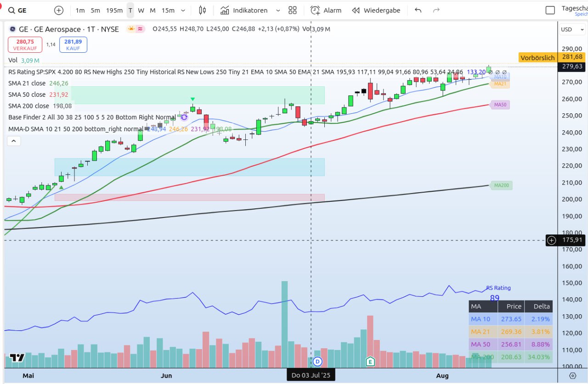Start Wiedergabe bar replay
This screenshot has width=588, height=384.
376,10
